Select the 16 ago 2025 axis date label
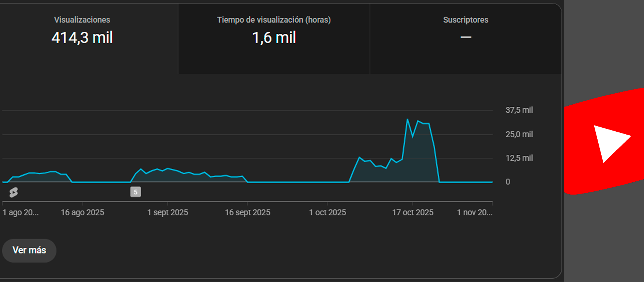Image resolution: width=644 pixels, height=282 pixels. tap(82, 213)
